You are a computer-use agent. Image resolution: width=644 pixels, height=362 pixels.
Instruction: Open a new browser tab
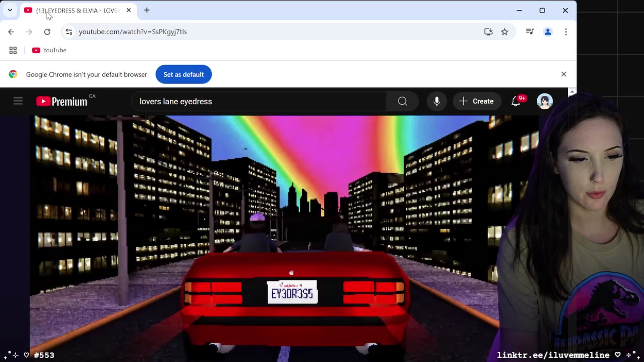coord(147,10)
